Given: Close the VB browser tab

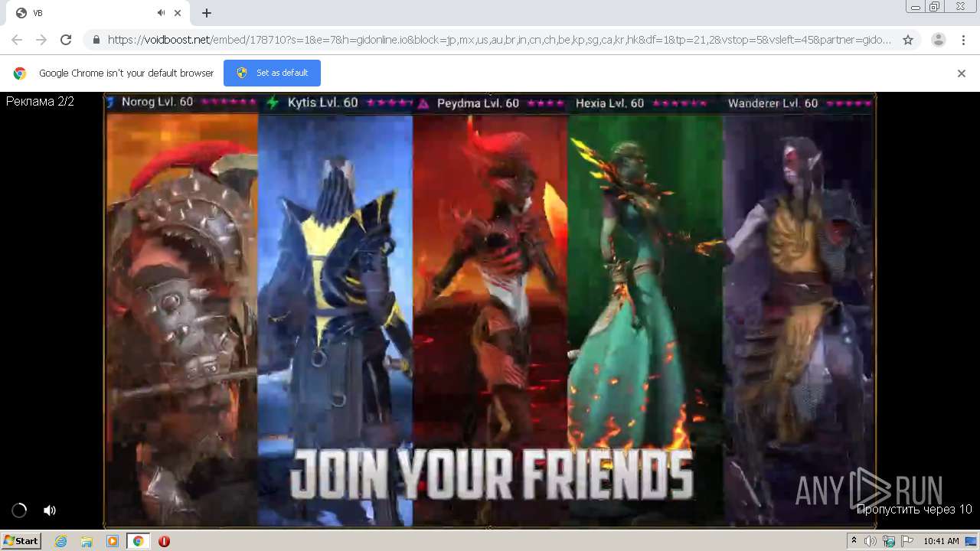Looking at the screenshot, I should point(178,13).
